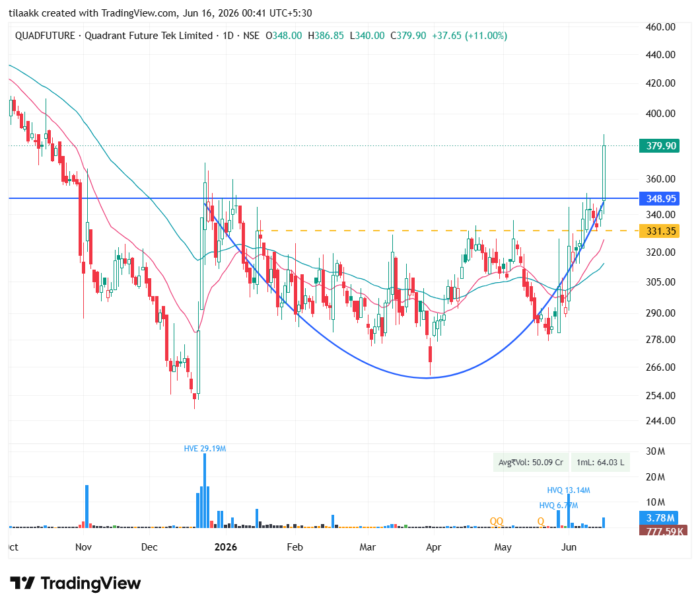Click the 278.00 price axis label
This screenshot has height=608, width=700.
[x=660, y=339]
